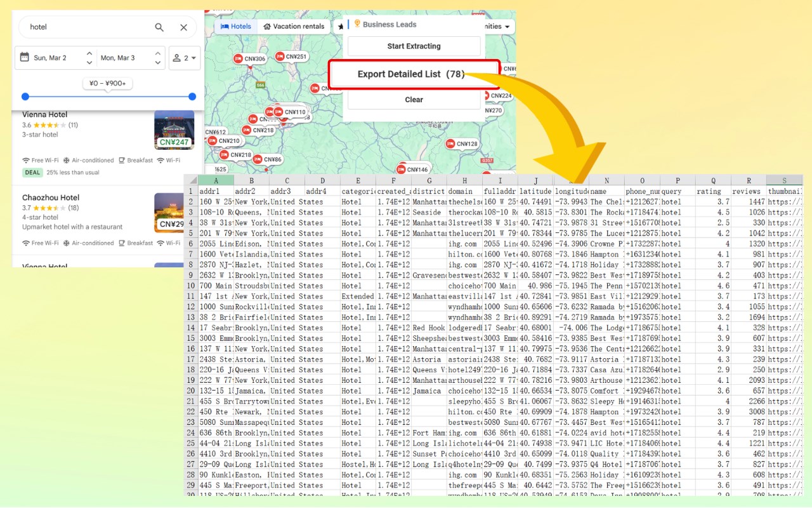Screen dimensions: 812x508
Task: Click the CN¥270 hotel map pin
Action: [x=494, y=110]
